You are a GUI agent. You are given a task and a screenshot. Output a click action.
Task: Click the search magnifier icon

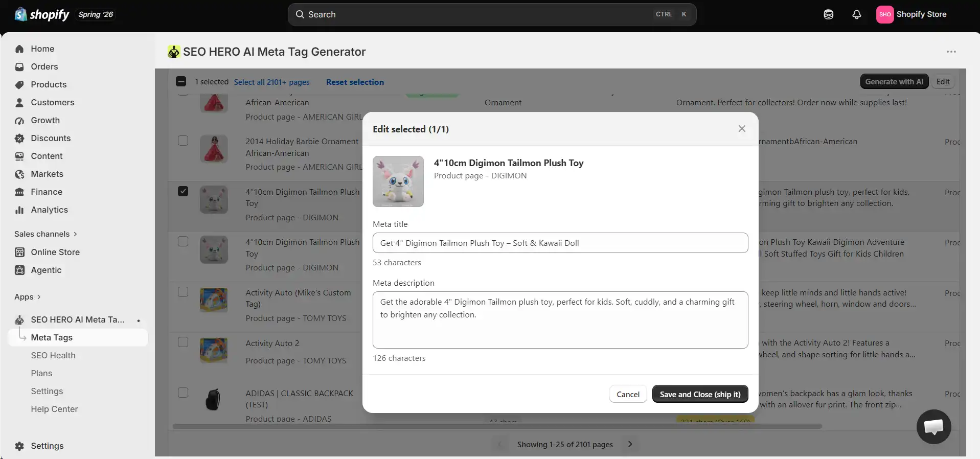click(300, 14)
